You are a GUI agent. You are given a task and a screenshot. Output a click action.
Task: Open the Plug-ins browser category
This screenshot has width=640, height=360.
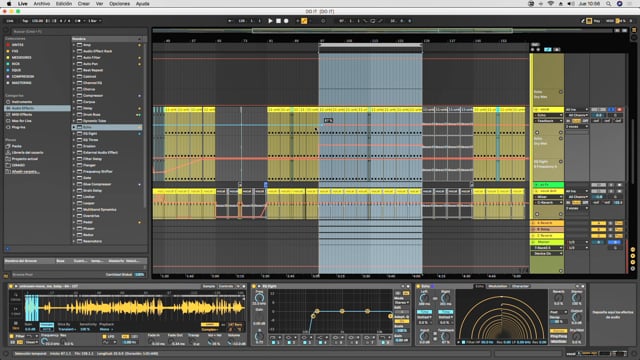pos(18,127)
